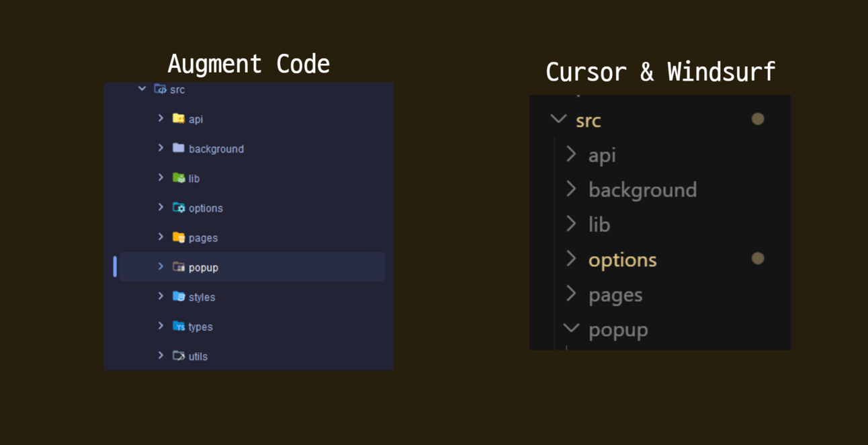Expand the api chevron in Augment Code tree

click(161, 118)
